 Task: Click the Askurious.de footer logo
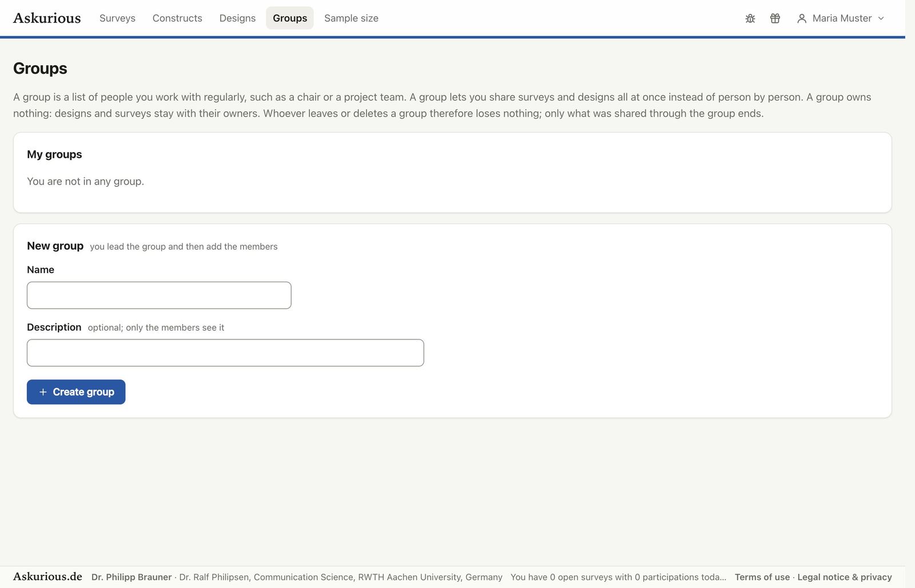47,577
